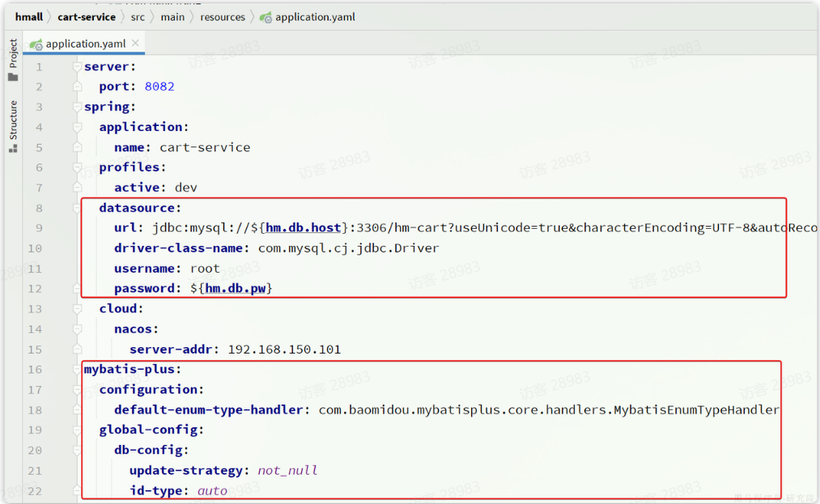Click the driver-class-name key
The image size is (820, 504).
178,248
